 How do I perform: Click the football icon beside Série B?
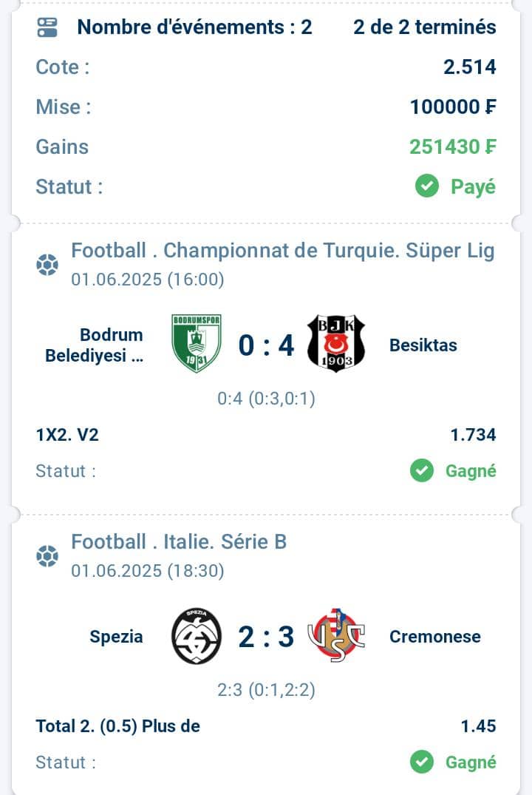point(47,556)
